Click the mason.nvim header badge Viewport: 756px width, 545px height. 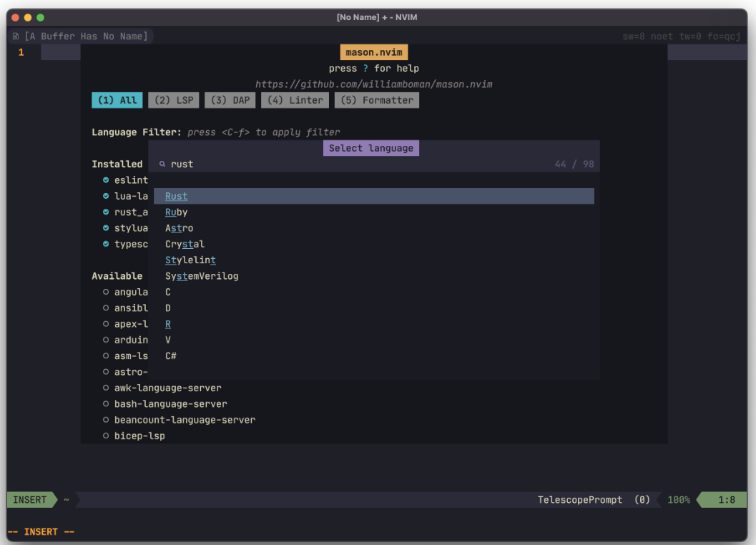(x=373, y=51)
